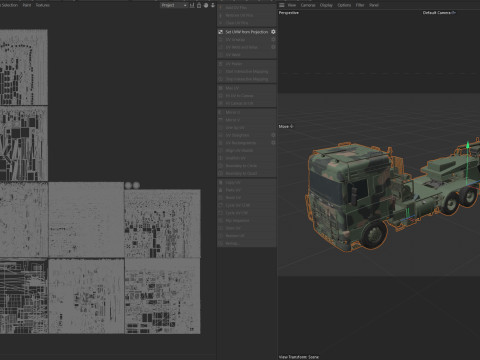Open the viewport View menu
Image resolution: width=480 pixels, height=360 pixels.
tap(292, 5)
